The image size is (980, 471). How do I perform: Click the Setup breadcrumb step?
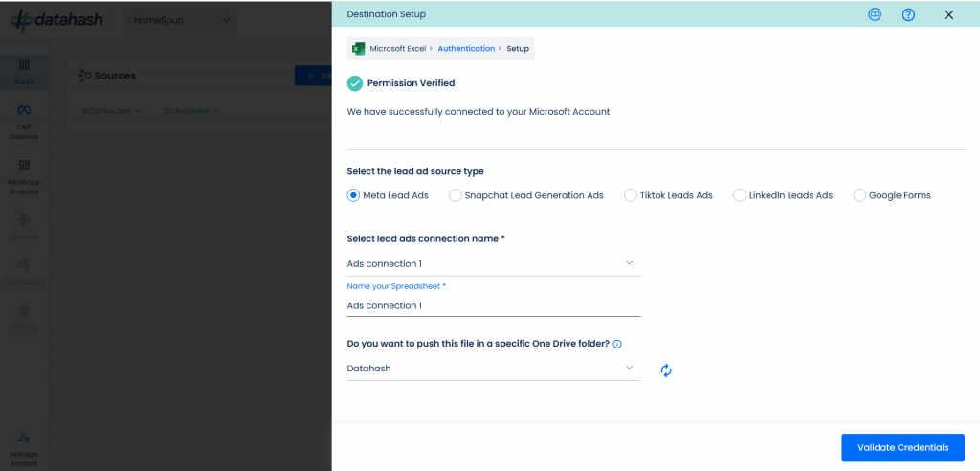click(x=518, y=48)
